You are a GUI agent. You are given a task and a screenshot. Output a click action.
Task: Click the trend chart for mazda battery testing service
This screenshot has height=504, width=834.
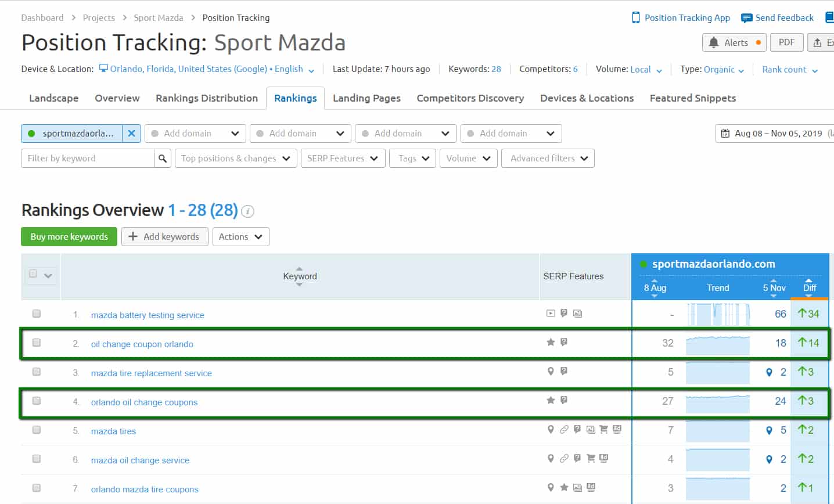point(718,314)
